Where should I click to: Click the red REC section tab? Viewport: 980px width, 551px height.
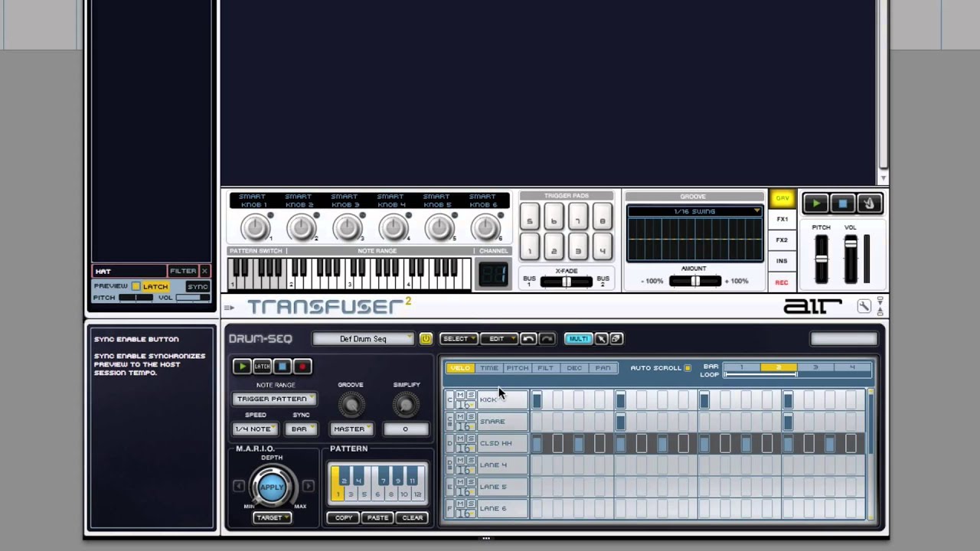pyautogui.click(x=782, y=282)
